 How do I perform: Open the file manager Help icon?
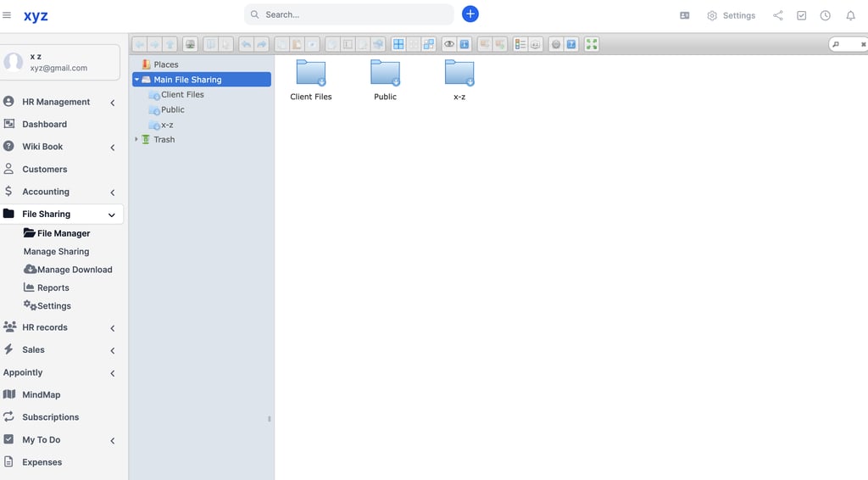[571, 44]
